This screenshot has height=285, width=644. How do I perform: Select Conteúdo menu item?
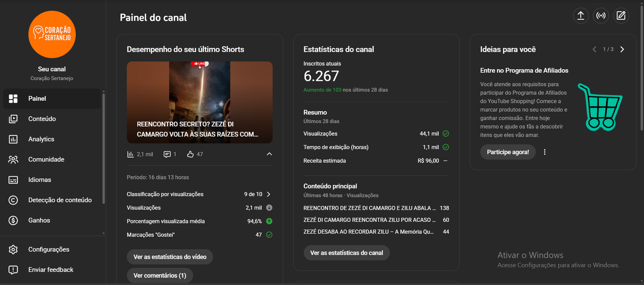(x=42, y=119)
